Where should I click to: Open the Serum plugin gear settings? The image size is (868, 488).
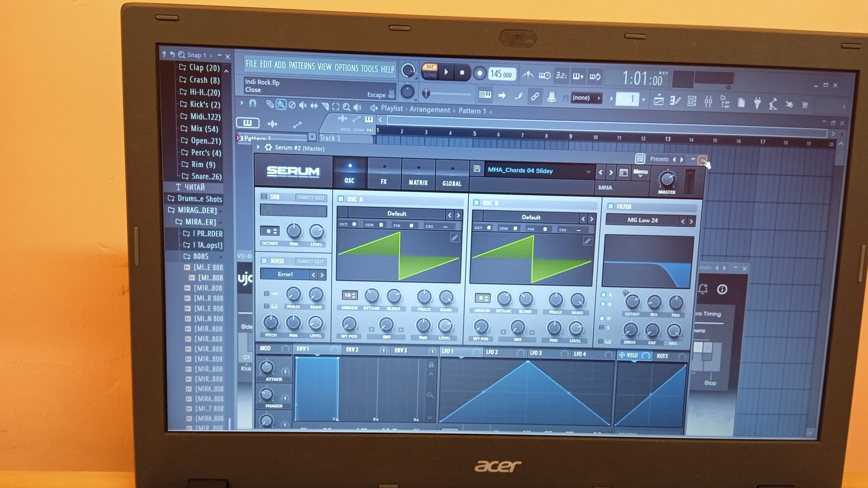point(268,147)
